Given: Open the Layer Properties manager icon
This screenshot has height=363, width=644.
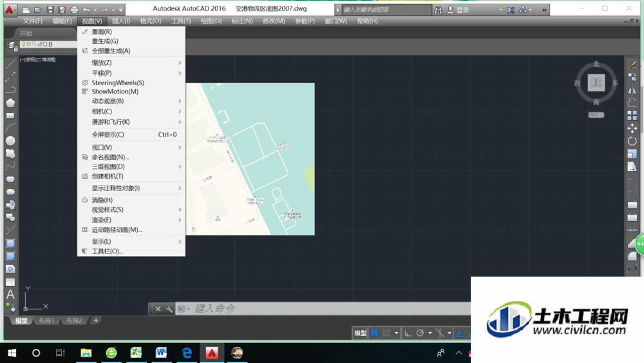Looking at the screenshot, I should point(13,46).
